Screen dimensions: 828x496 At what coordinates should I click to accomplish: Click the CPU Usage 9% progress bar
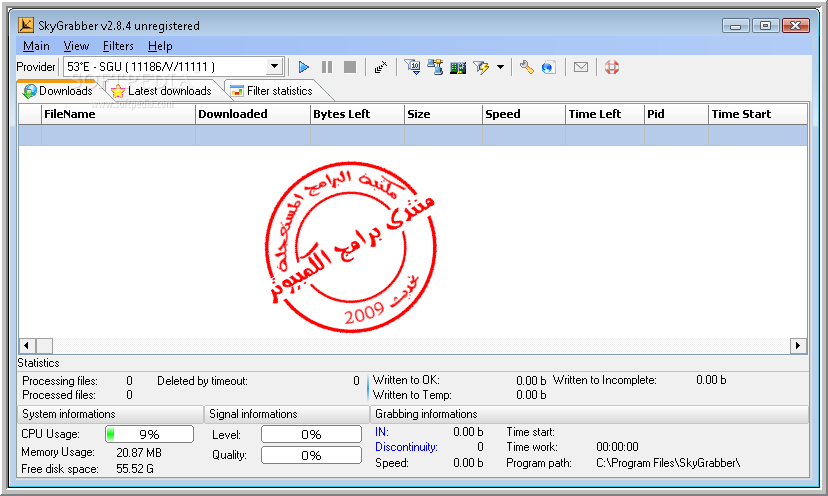(x=149, y=434)
